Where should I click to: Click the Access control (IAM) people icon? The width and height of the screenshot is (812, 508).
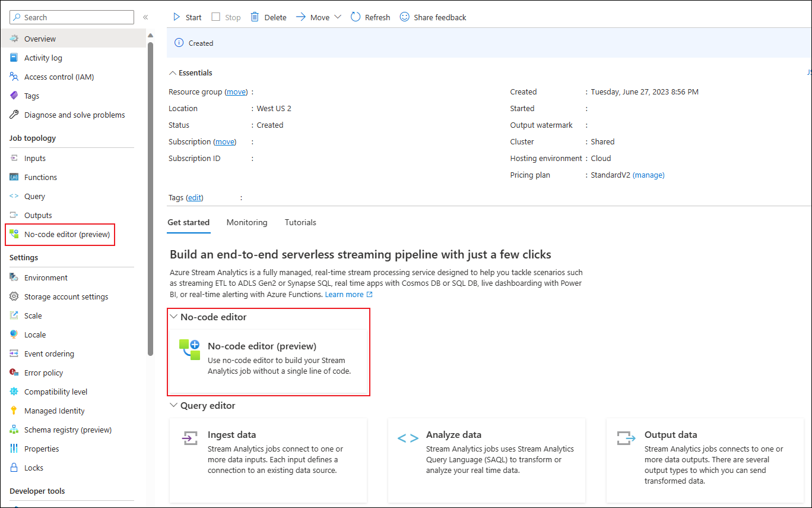14,77
